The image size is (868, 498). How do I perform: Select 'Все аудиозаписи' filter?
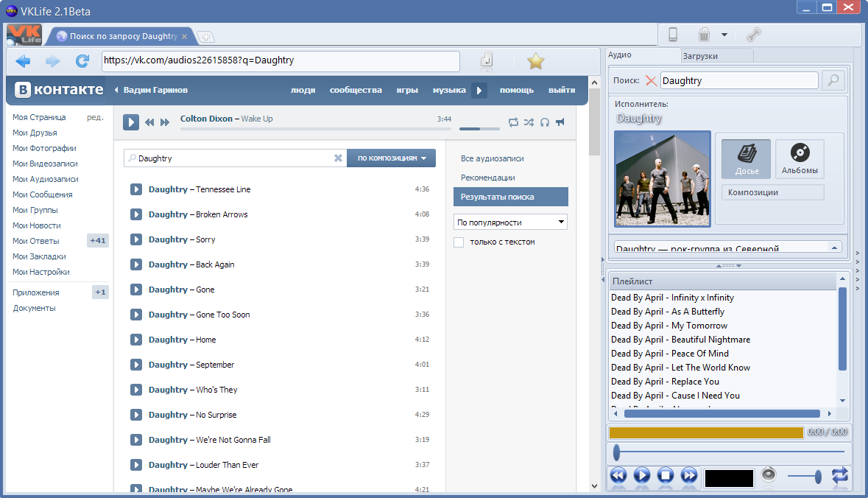(492, 158)
